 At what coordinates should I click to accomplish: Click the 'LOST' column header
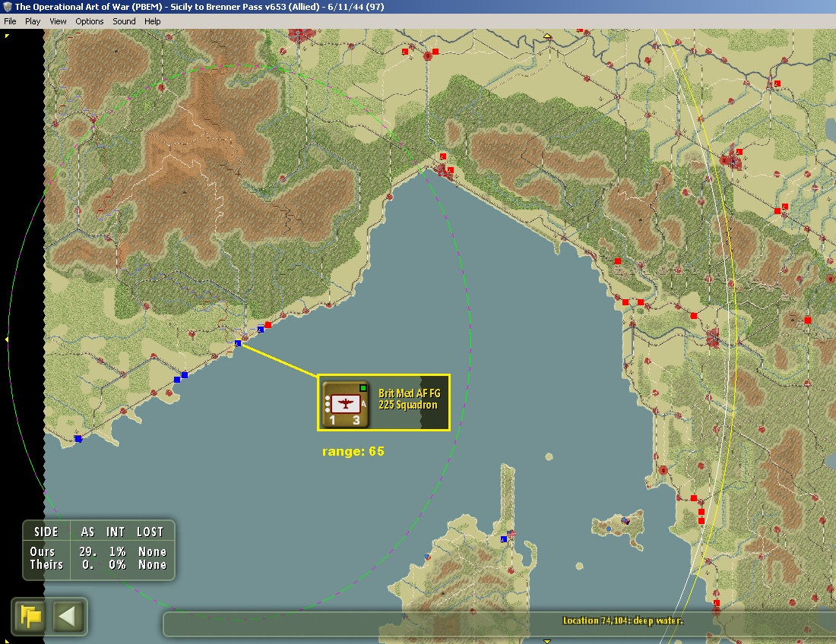[150, 532]
